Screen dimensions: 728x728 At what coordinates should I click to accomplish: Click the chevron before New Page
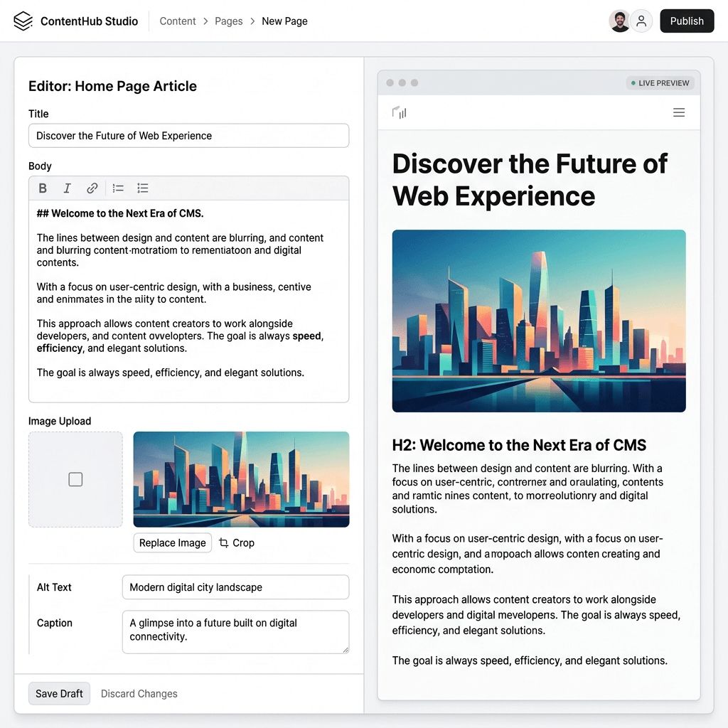pos(252,21)
